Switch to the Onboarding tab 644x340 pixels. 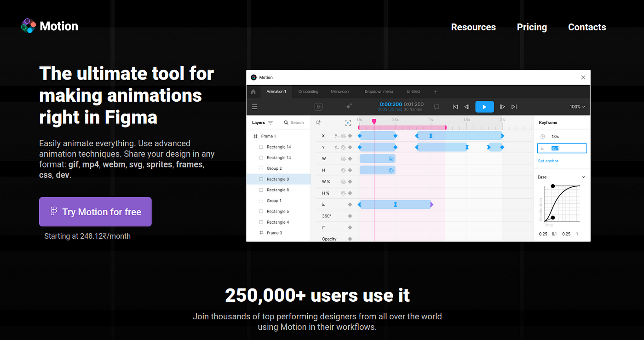click(x=308, y=92)
